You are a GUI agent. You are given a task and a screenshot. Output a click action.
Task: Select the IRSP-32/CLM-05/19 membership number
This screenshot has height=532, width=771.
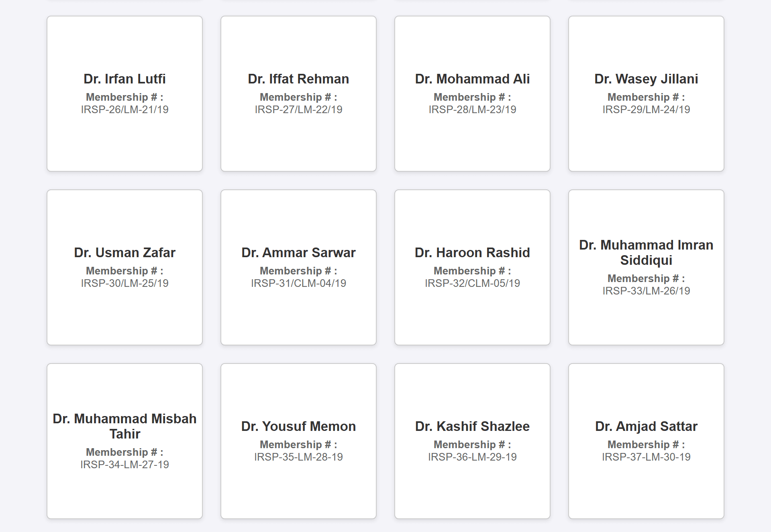click(472, 283)
